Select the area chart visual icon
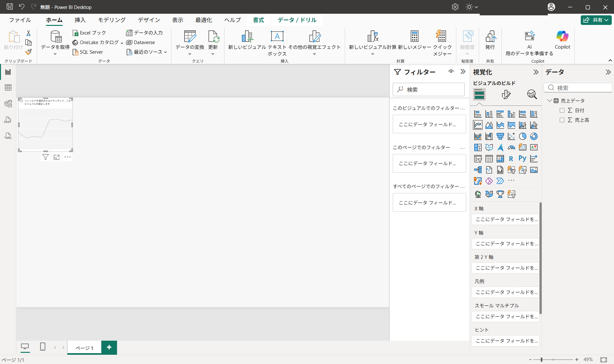This screenshot has width=614, height=364. (x=489, y=125)
